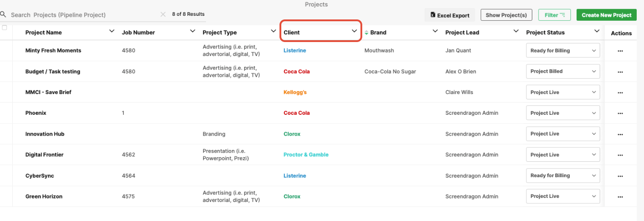
Task: Open actions menu for Minty Fresh Moments
Action: (620, 51)
